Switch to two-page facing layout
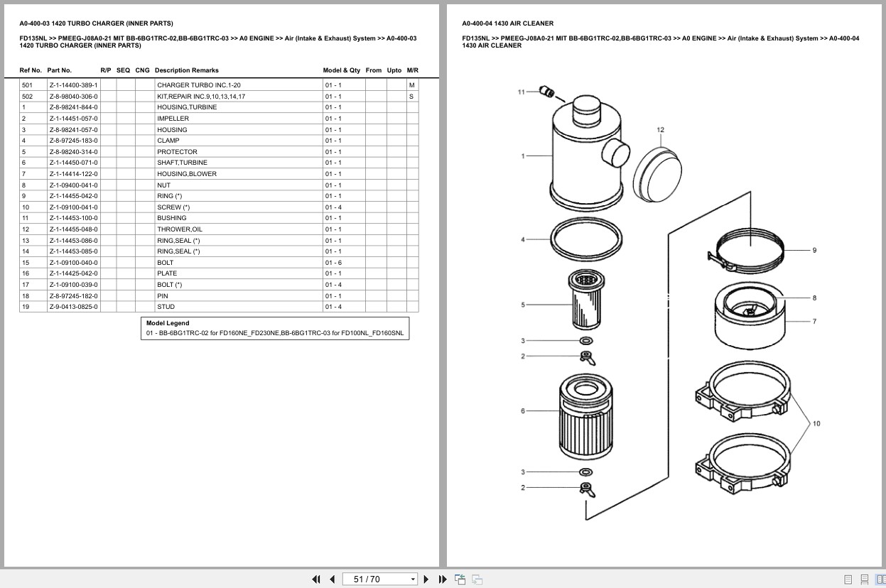 coord(880,579)
